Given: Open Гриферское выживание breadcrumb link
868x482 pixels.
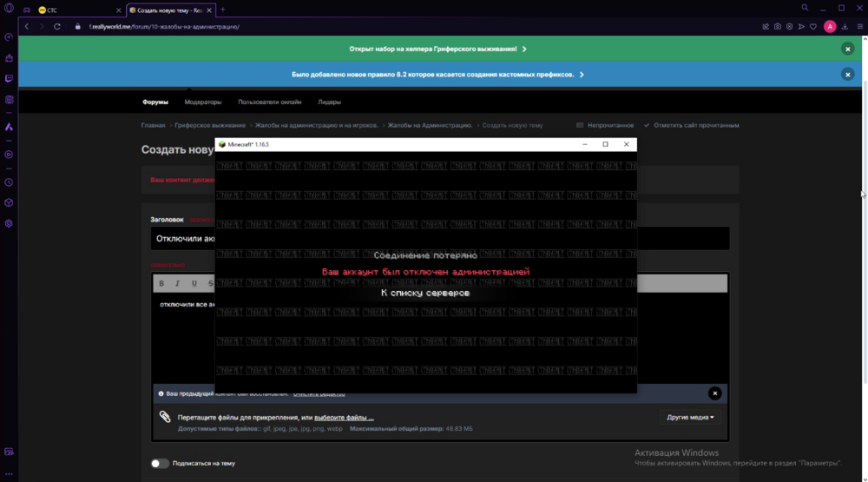Looking at the screenshot, I should pyautogui.click(x=210, y=125).
